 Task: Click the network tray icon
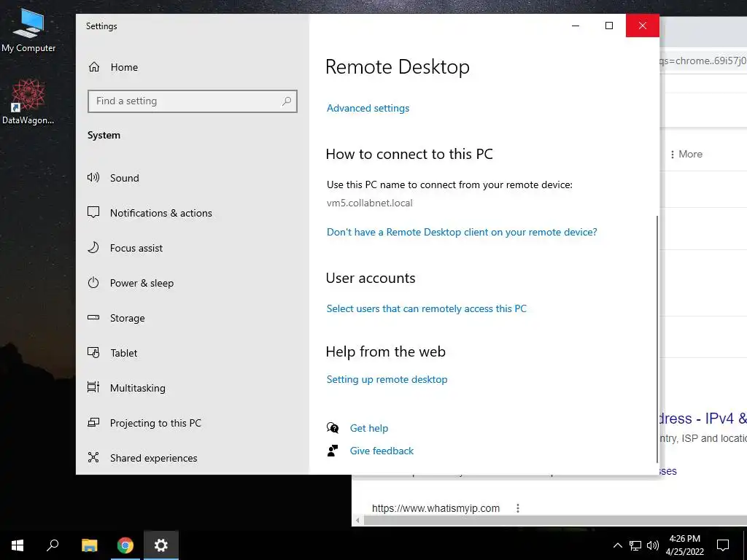click(635, 545)
